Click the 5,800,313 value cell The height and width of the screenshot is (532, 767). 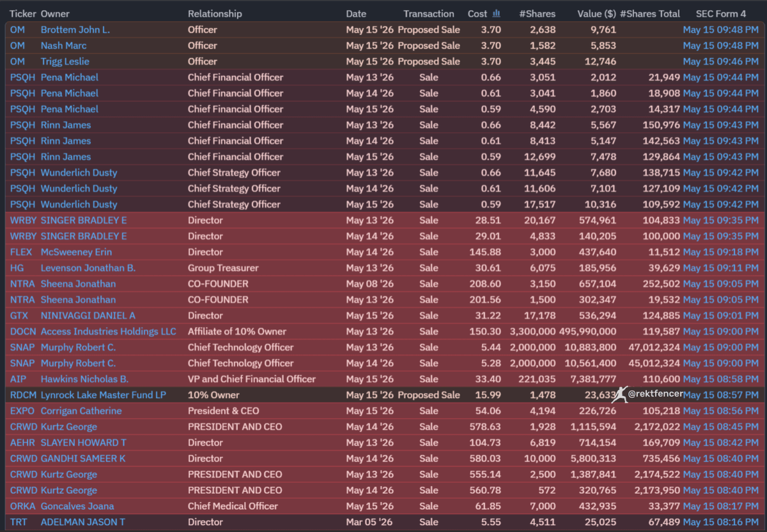[x=595, y=458]
